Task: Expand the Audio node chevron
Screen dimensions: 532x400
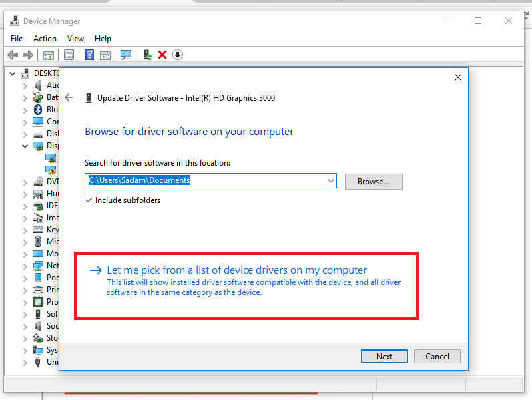Action: (x=25, y=86)
